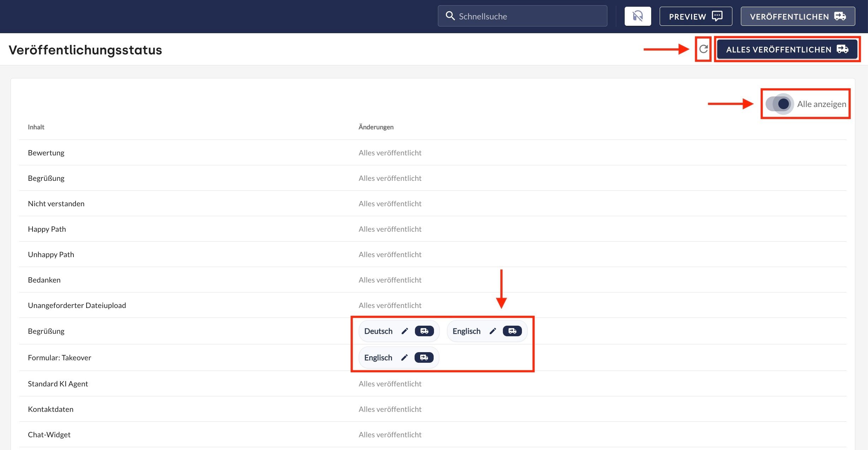
Task: Edit Englisch changes in Begrüßung row
Action: (493, 331)
